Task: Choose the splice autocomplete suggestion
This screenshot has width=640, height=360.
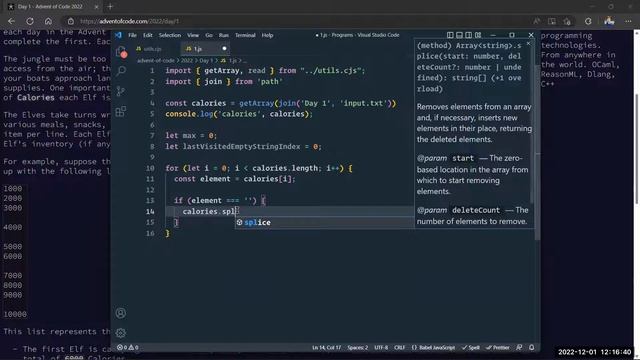Action: tap(324, 222)
